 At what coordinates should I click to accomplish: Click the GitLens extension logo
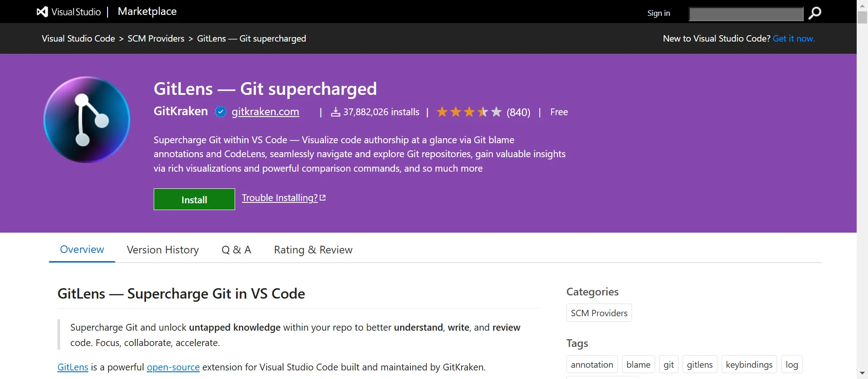pos(87,120)
